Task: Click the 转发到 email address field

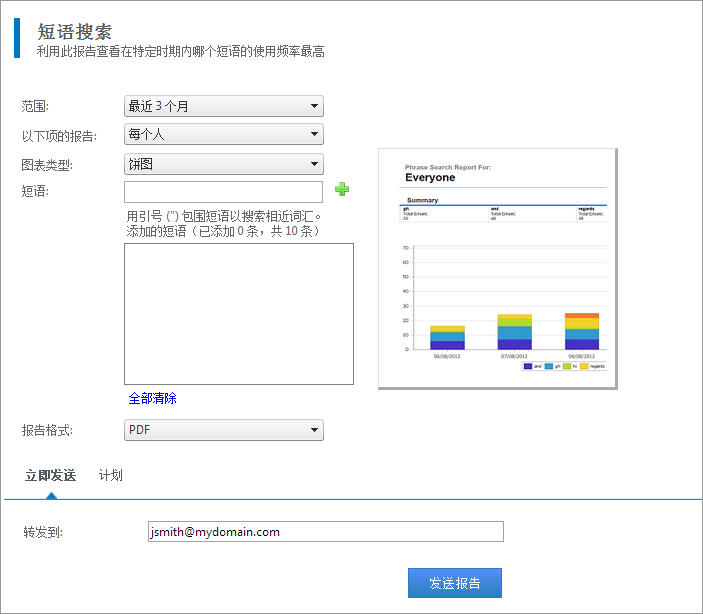Action: pyautogui.click(x=325, y=532)
